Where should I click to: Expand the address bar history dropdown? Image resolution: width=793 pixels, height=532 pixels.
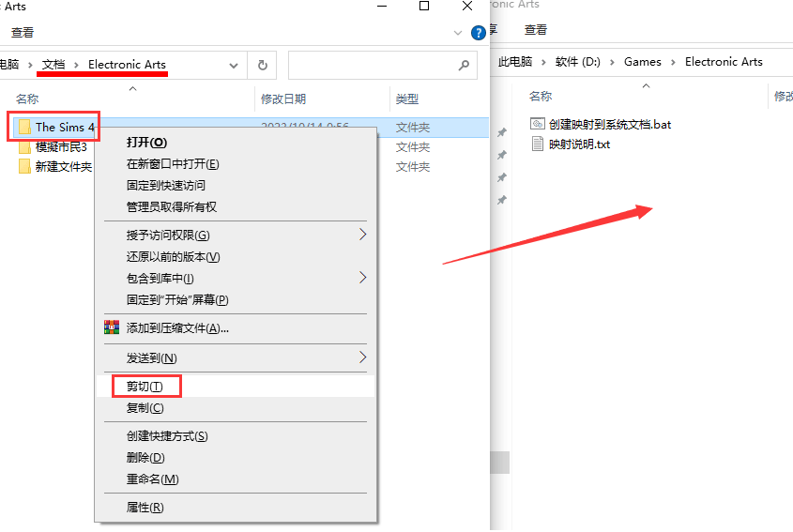(234, 66)
